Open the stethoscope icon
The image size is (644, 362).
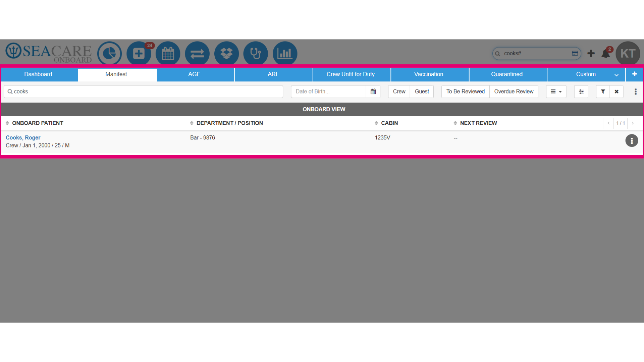click(x=256, y=53)
